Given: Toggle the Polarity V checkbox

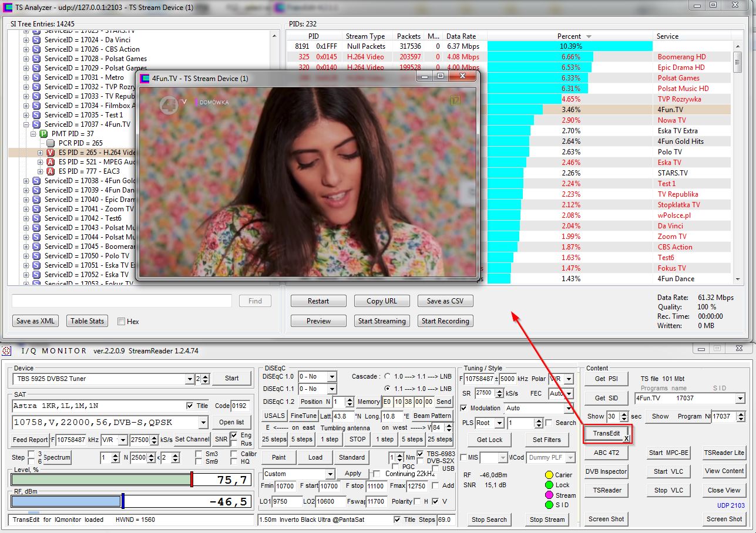Looking at the screenshot, I should tap(435, 501).
